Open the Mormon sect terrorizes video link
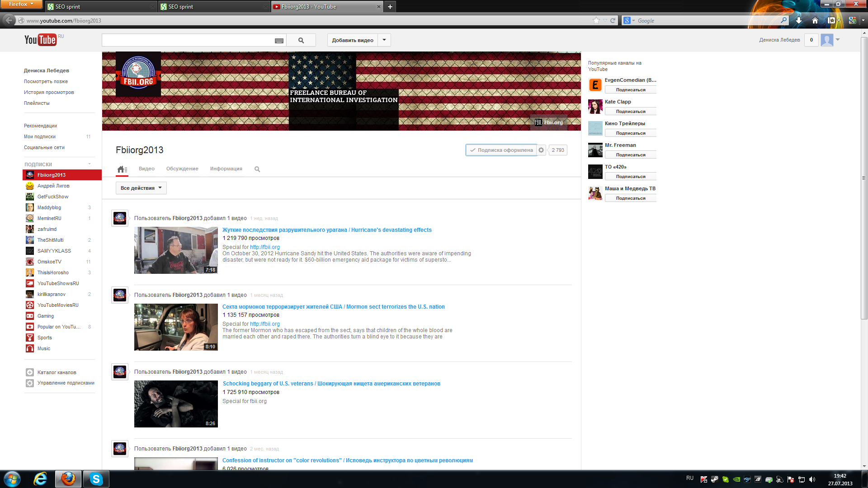The width and height of the screenshot is (868, 488). [x=334, y=307]
